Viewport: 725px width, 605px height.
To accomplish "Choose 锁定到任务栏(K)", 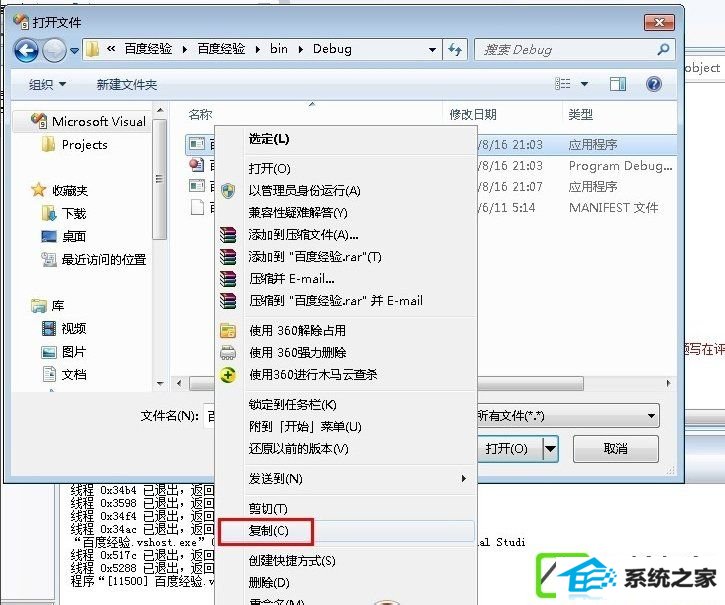I will pos(292,405).
